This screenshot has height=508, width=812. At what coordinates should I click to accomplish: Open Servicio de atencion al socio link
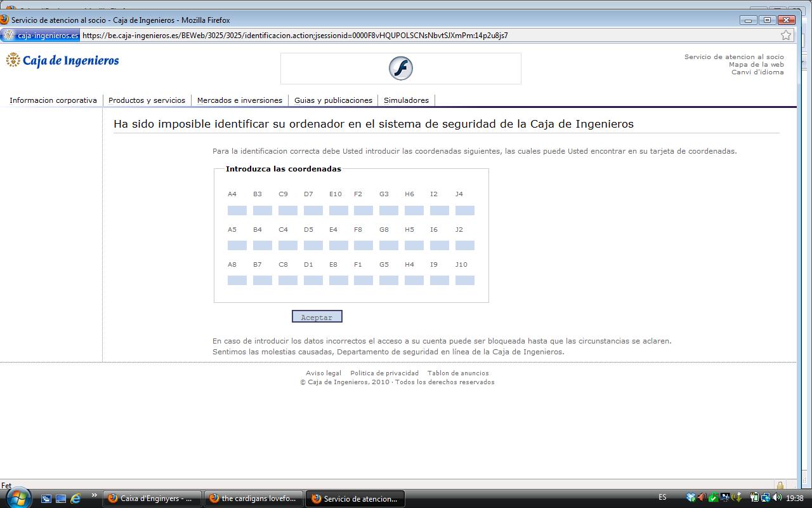click(x=734, y=57)
